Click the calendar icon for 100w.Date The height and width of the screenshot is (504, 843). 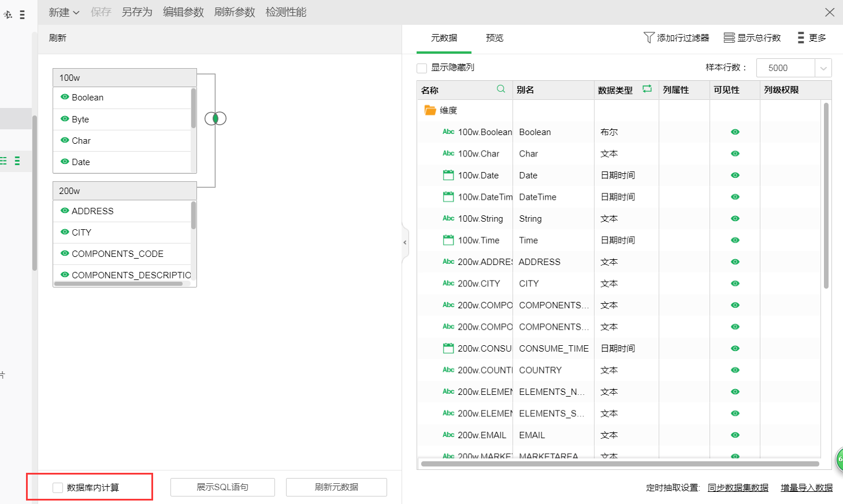[448, 175]
